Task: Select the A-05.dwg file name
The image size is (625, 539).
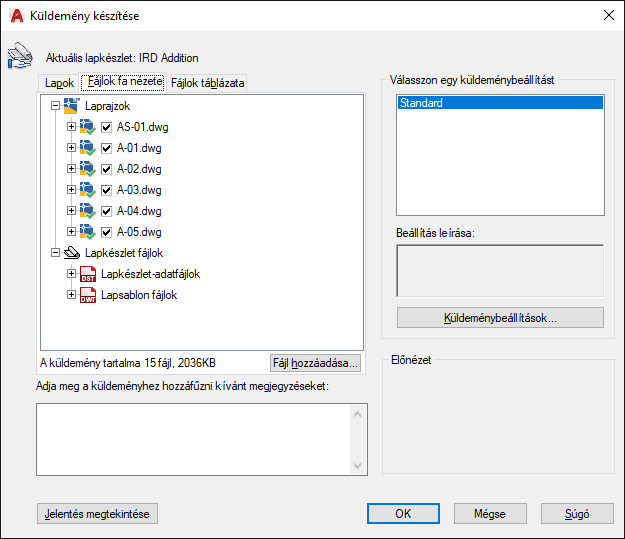Action: click(x=139, y=232)
